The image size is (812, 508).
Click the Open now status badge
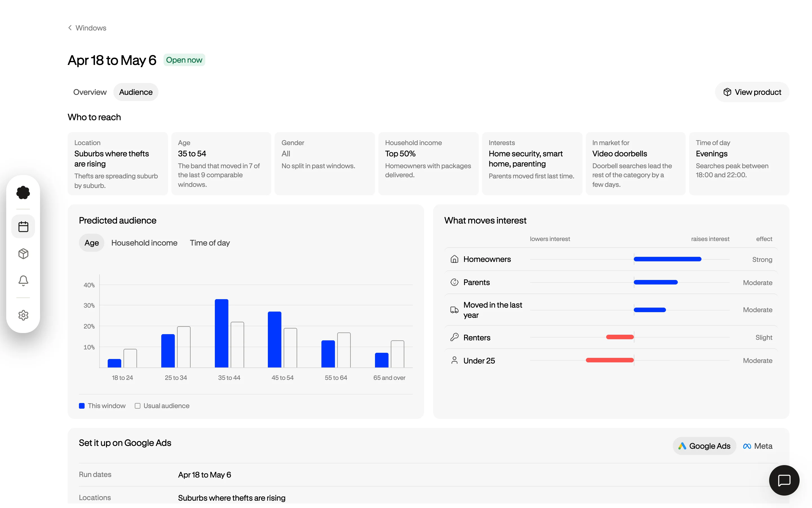pos(184,60)
